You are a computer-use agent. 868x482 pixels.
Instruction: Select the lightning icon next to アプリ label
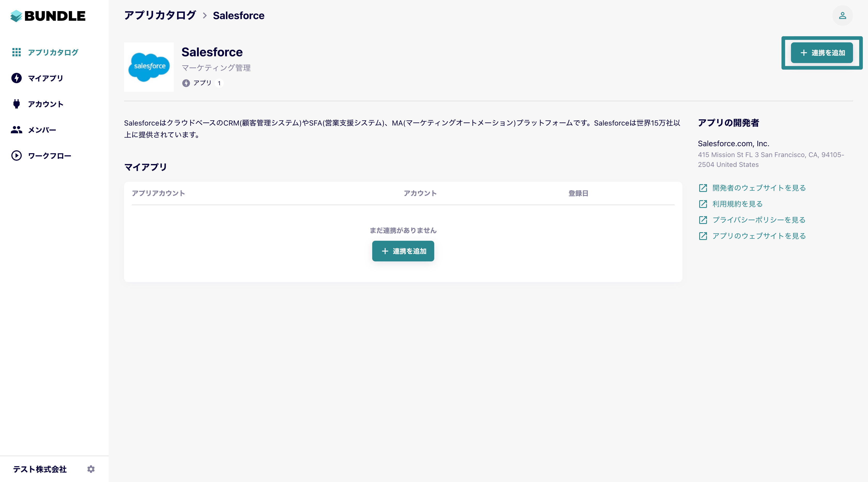click(x=186, y=83)
